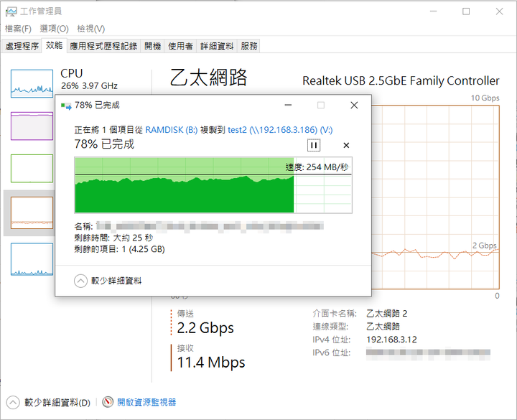The width and height of the screenshot is (517, 420).
Task: Switch to the 詳細資料 tab
Action: click(x=217, y=46)
